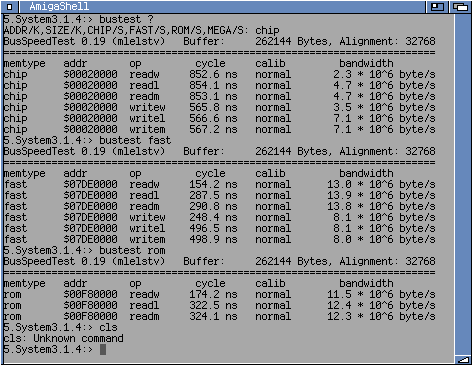Click the 'bustest fast' command text
This screenshot has height=365, width=472.
[x=135, y=140]
